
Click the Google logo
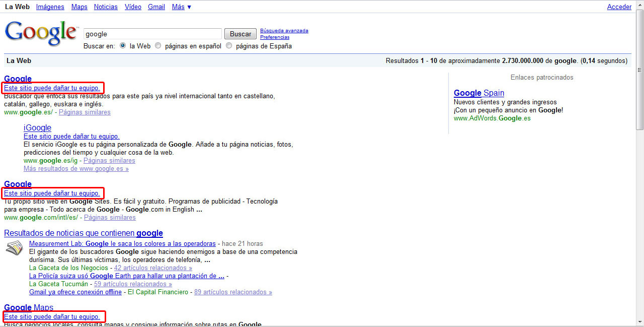coord(41,34)
